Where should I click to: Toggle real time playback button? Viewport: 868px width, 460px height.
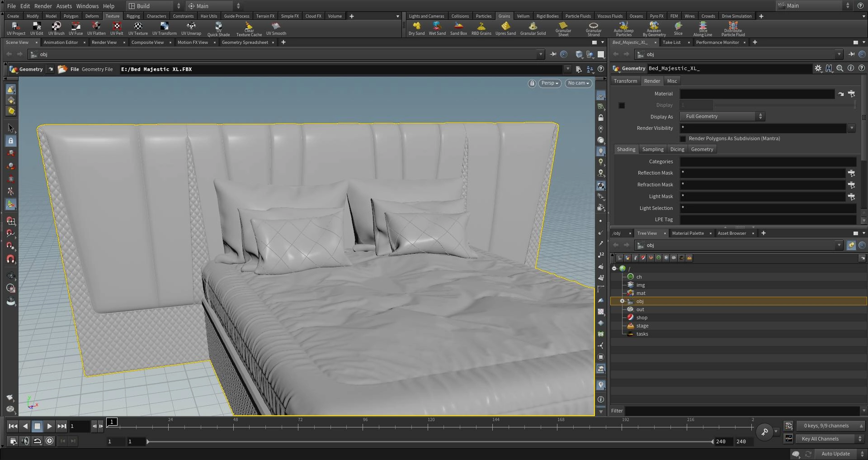click(49, 441)
